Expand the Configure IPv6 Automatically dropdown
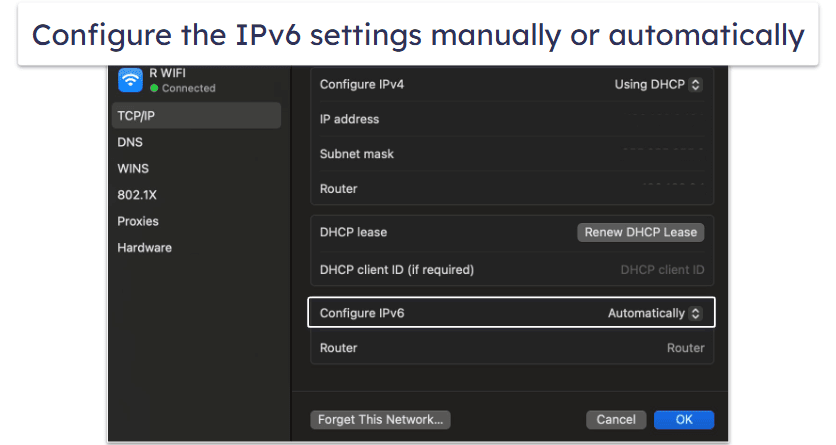Image resolution: width=836 pixels, height=445 pixels. click(x=655, y=313)
